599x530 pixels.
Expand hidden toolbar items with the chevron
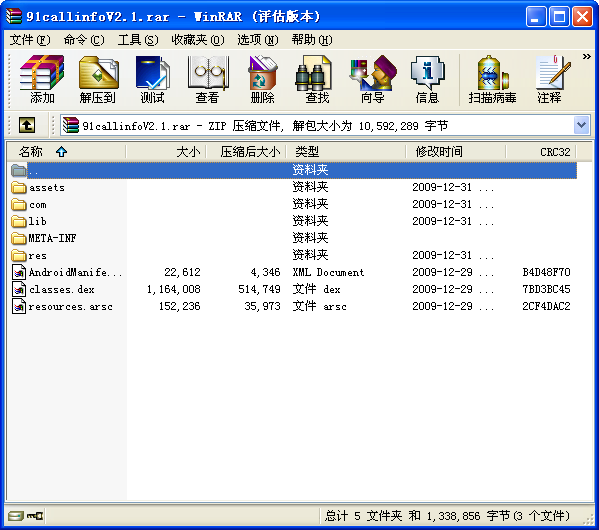[586, 57]
